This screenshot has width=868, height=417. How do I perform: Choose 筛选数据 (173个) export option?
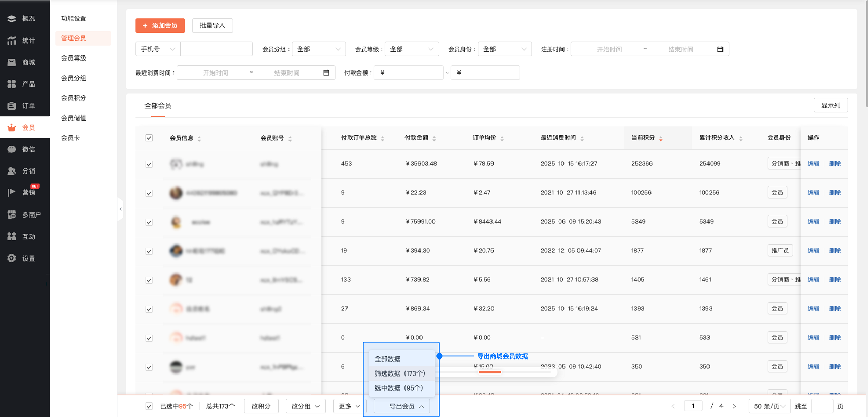coord(400,373)
